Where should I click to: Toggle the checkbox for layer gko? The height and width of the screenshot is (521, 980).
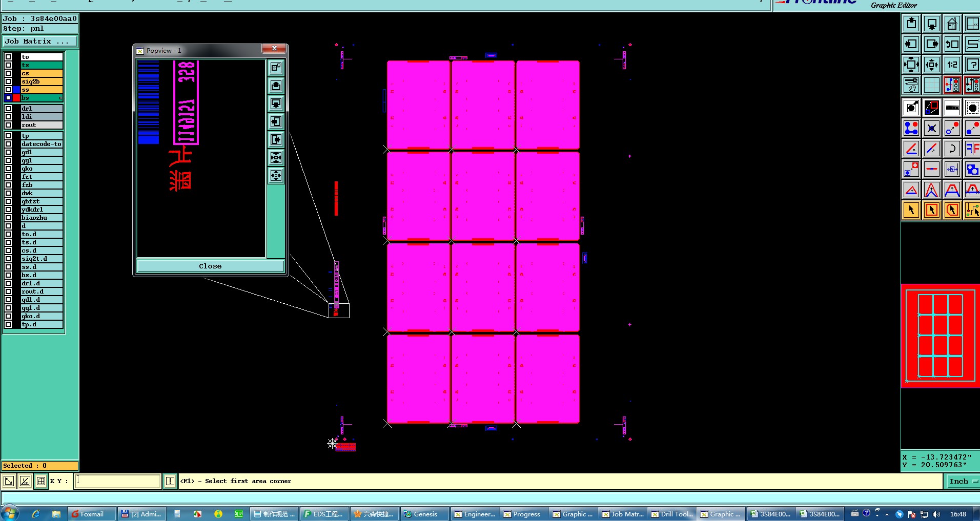click(x=8, y=169)
